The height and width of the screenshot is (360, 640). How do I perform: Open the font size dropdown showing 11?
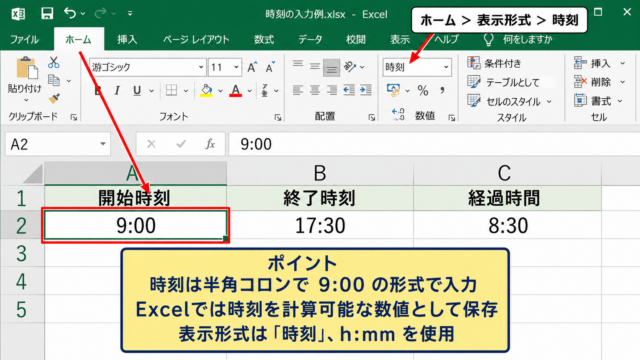pyautogui.click(x=236, y=67)
